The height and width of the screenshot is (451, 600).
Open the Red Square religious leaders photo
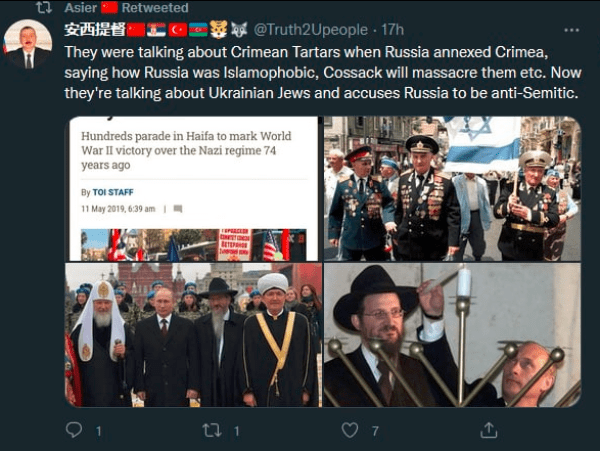click(x=193, y=335)
